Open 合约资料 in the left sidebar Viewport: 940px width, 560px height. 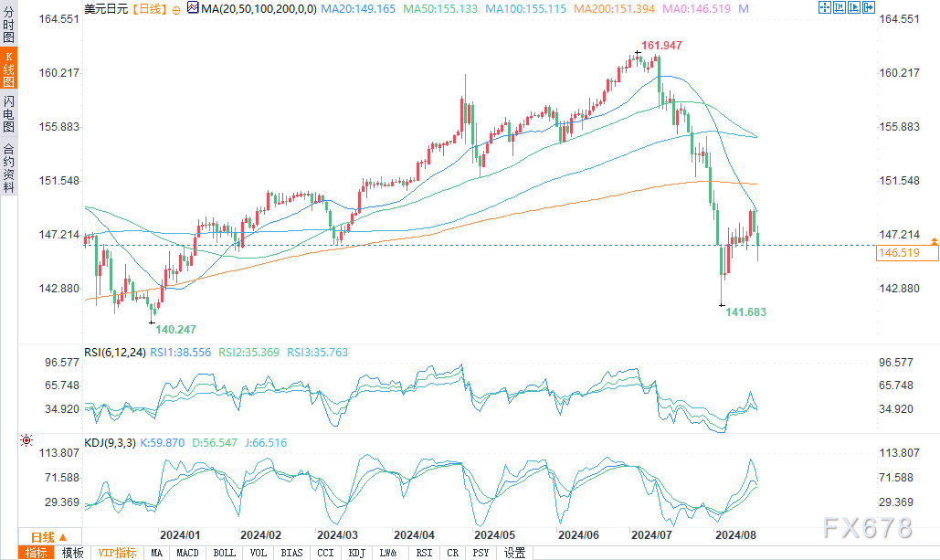click(x=8, y=167)
